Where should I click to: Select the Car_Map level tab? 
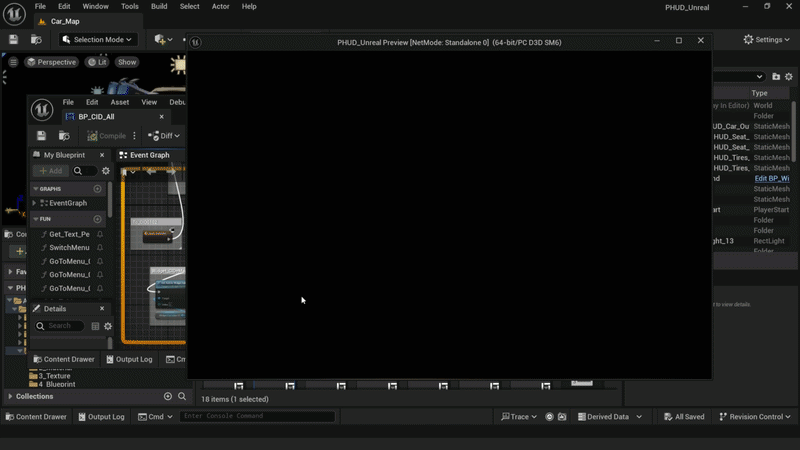[65, 21]
